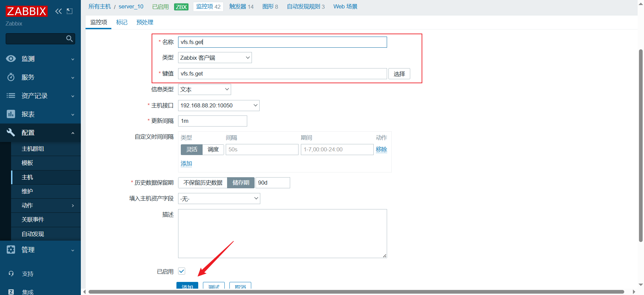Click the search magnifier icon
This screenshot has height=295, width=644.
click(69, 39)
